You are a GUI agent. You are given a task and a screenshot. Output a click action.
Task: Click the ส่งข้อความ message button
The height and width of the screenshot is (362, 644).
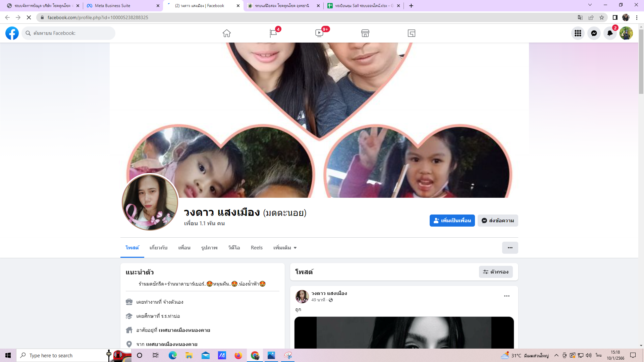498,221
